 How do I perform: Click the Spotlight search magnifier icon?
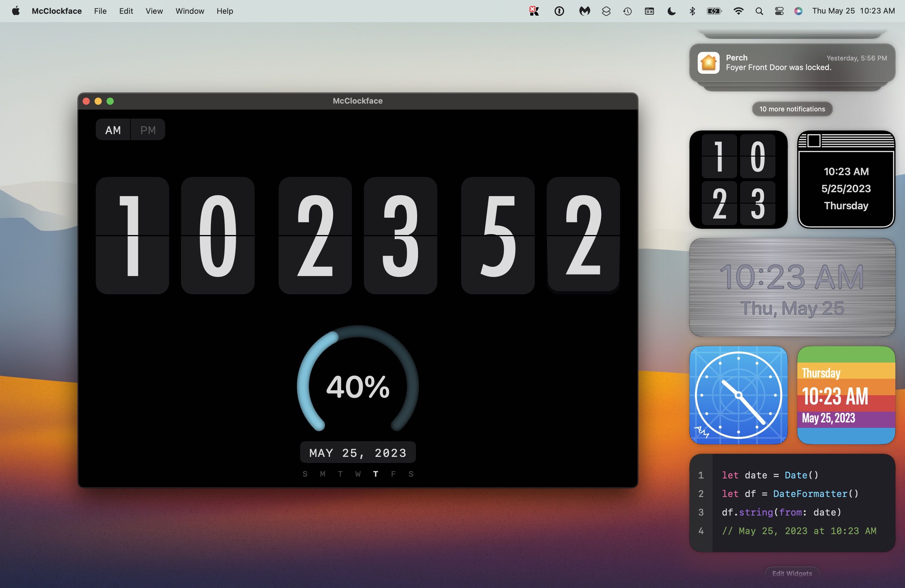(759, 11)
